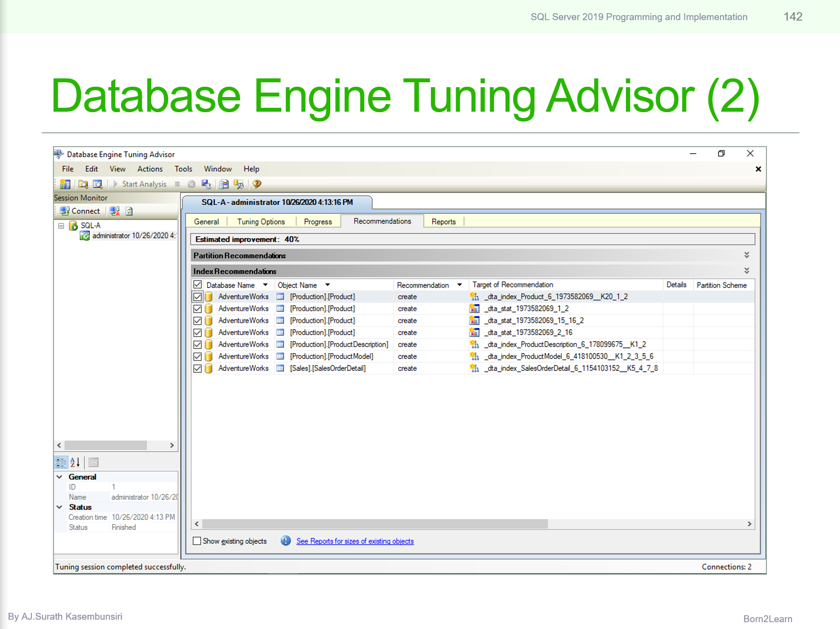Select the copy recommendations toolbar icon
The width and height of the screenshot is (840, 629).
pyautogui.click(x=224, y=184)
